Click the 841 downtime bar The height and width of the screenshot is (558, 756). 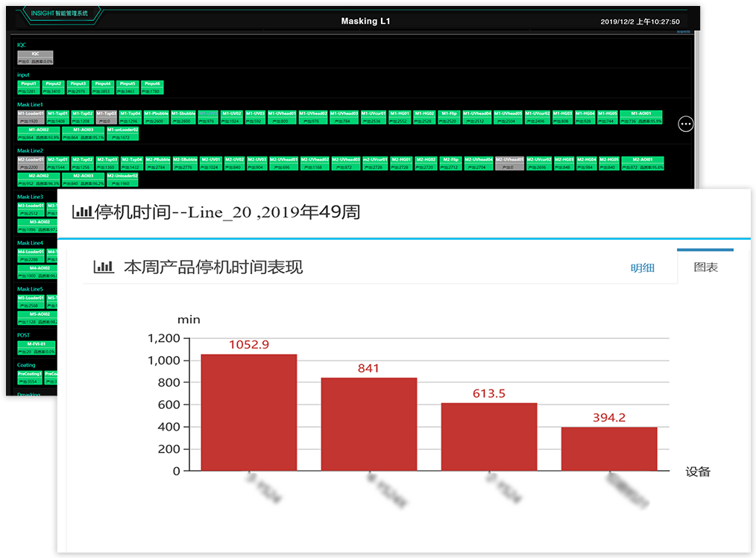tap(369, 424)
